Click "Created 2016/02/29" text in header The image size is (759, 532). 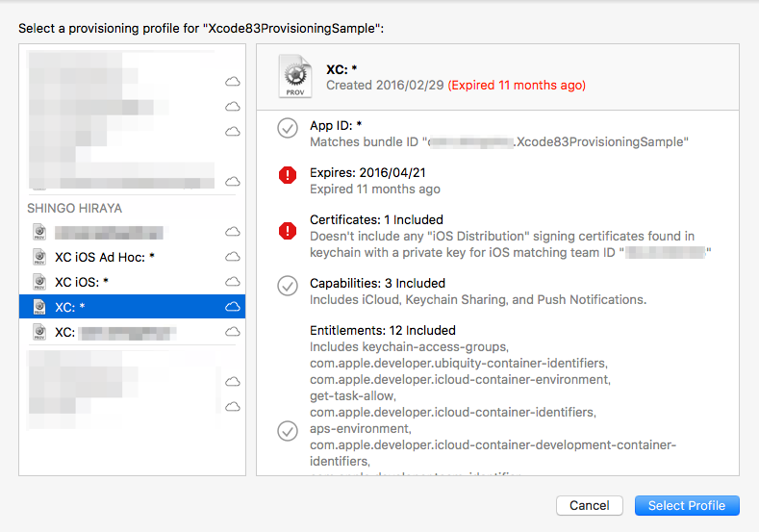click(x=385, y=86)
